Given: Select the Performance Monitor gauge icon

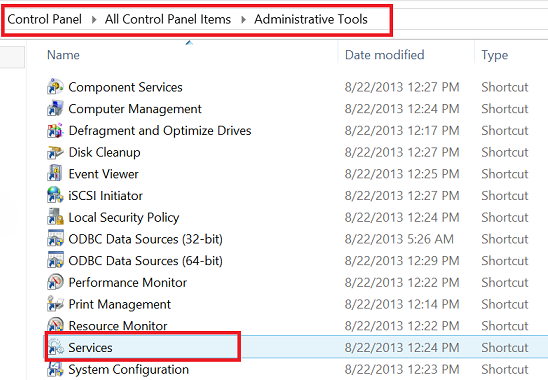Looking at the screenshot, I should point(55,282).
